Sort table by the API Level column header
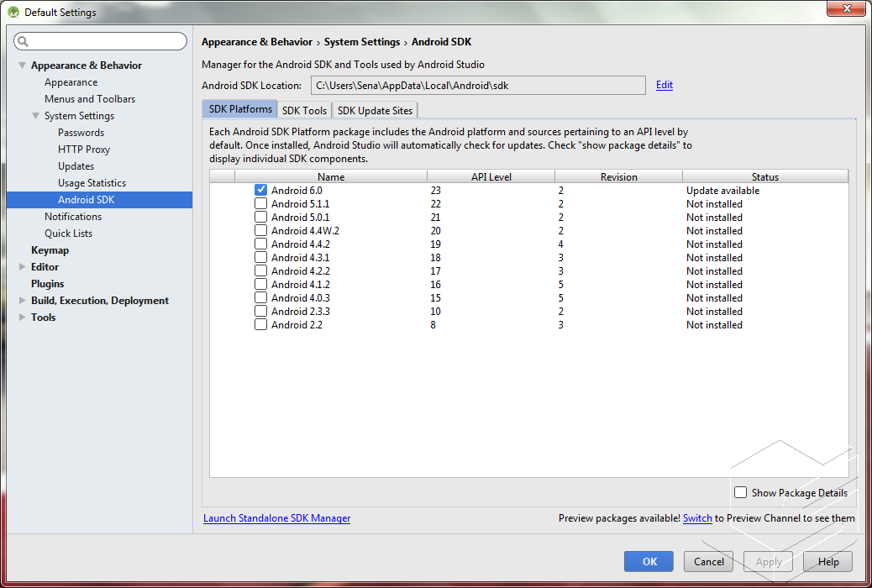Viewport: 872px width, 588px height. [x=491, y=176]
